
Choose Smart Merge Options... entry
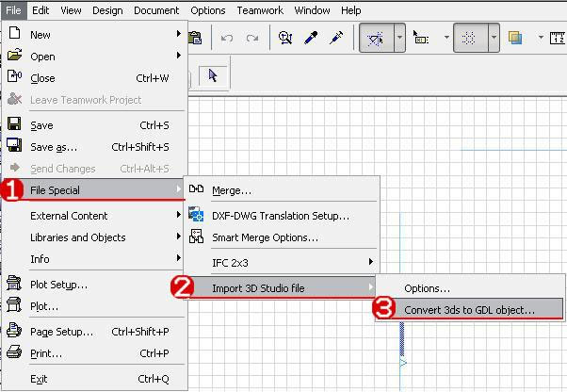pos(282,237)
